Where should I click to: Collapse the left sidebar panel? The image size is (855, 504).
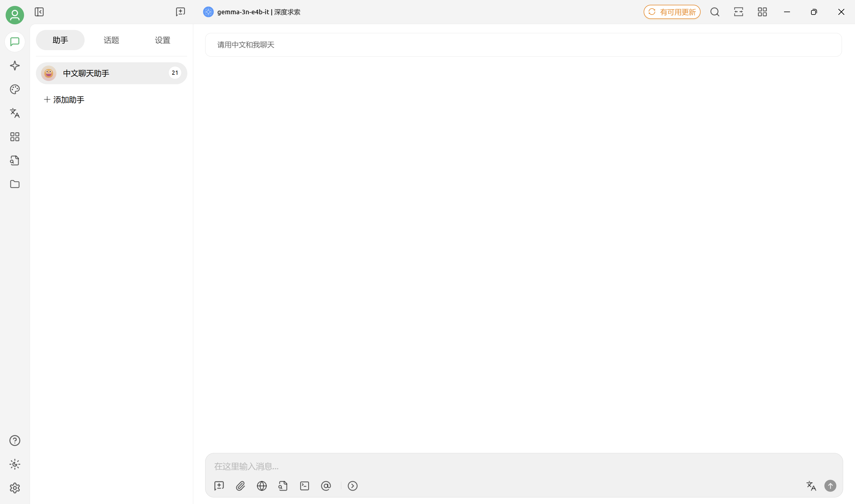click(x=39, y=12)
